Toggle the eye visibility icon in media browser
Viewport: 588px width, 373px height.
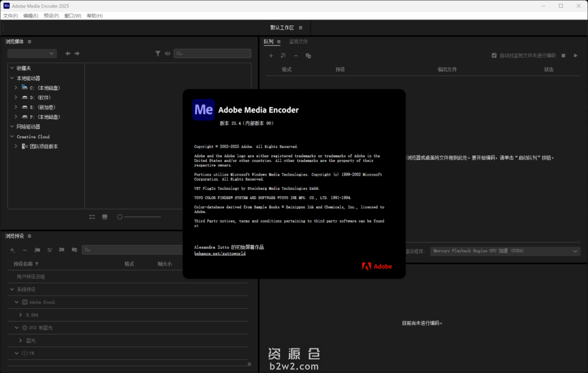(167, 53)
